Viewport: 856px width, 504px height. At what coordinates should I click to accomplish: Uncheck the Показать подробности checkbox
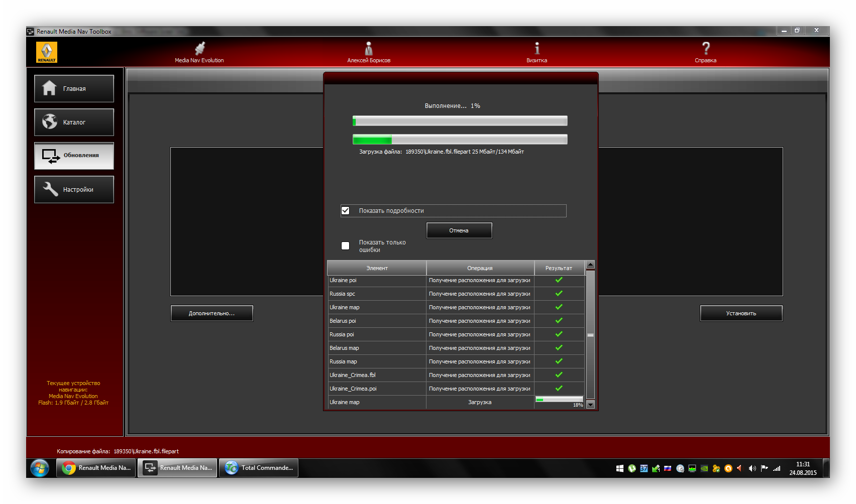(x=346, y=211)
